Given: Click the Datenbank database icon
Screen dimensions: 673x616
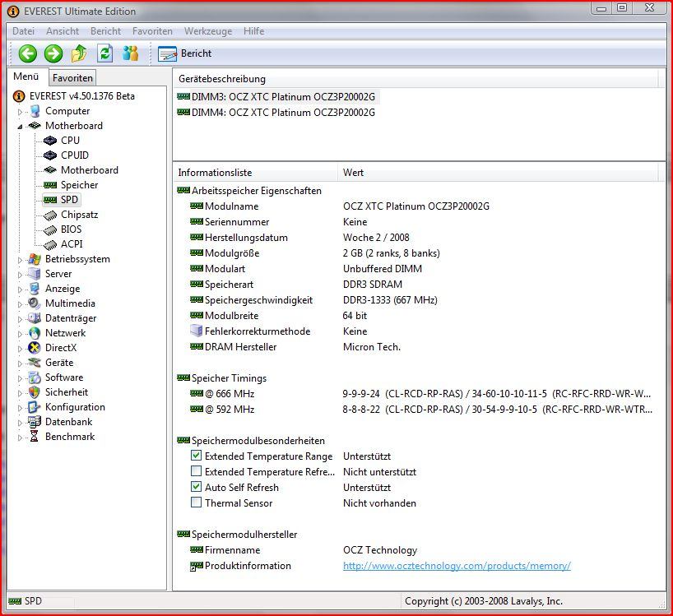Looking at the screenshot, I should 35,422.
